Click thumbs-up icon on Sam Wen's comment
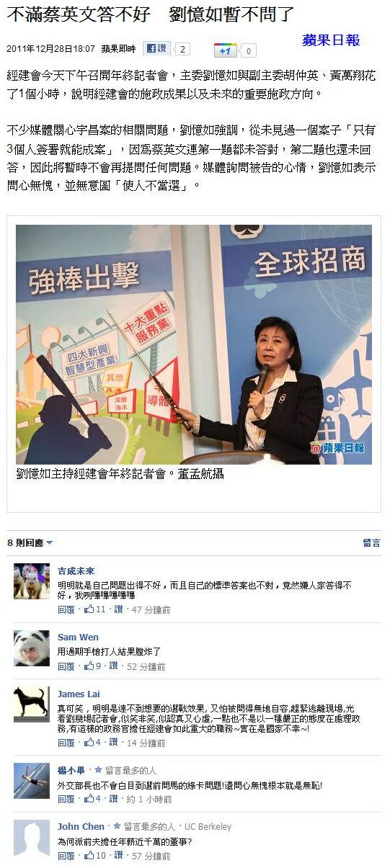The image size is (390, 868). point(90,667)
